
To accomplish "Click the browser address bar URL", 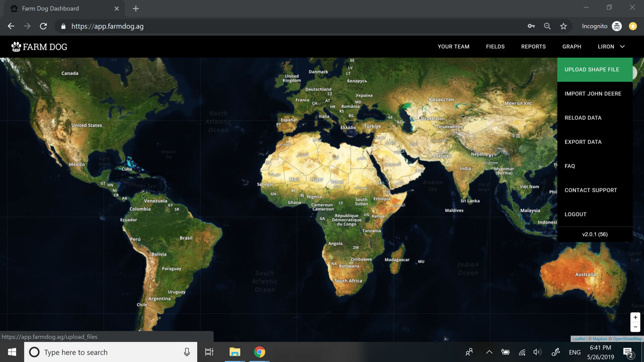I will (x=107, y=26).
